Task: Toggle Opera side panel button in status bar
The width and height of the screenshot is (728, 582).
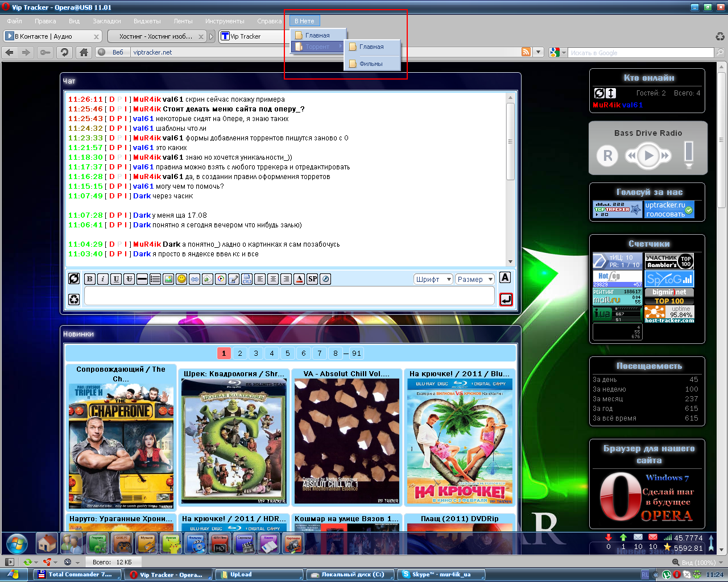Action: pos(9,562)
